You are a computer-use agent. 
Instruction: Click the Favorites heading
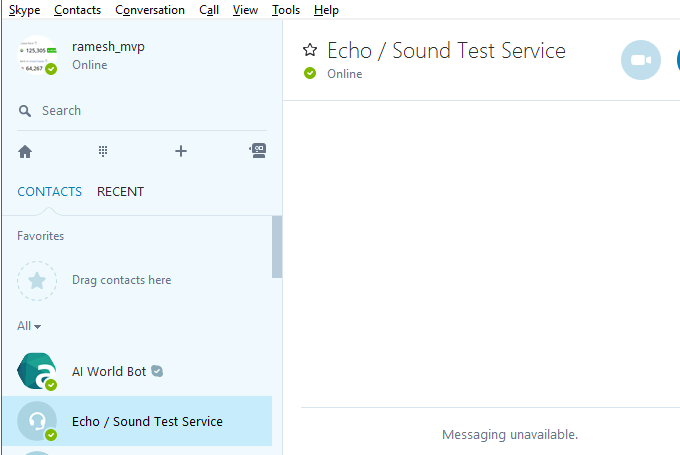pyautogui.click(x=41, y=236)
